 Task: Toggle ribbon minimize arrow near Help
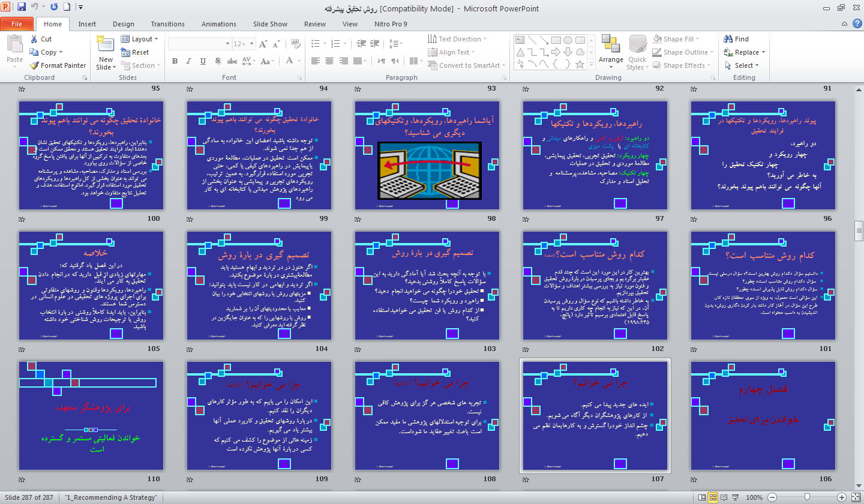844,24
